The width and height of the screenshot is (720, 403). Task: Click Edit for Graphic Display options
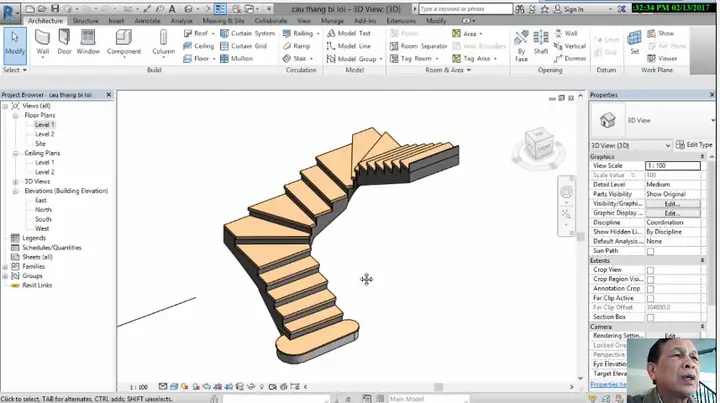672,213
